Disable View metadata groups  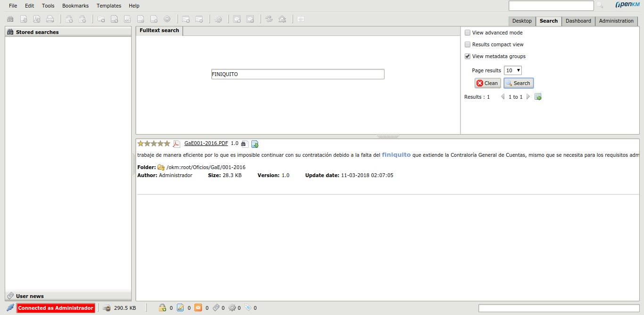[467, 56]
